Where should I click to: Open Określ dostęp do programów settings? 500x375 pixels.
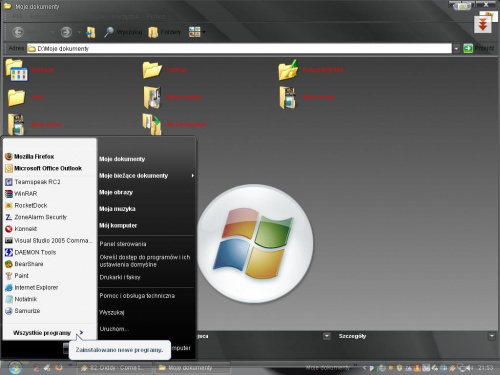tap(146, 261)
